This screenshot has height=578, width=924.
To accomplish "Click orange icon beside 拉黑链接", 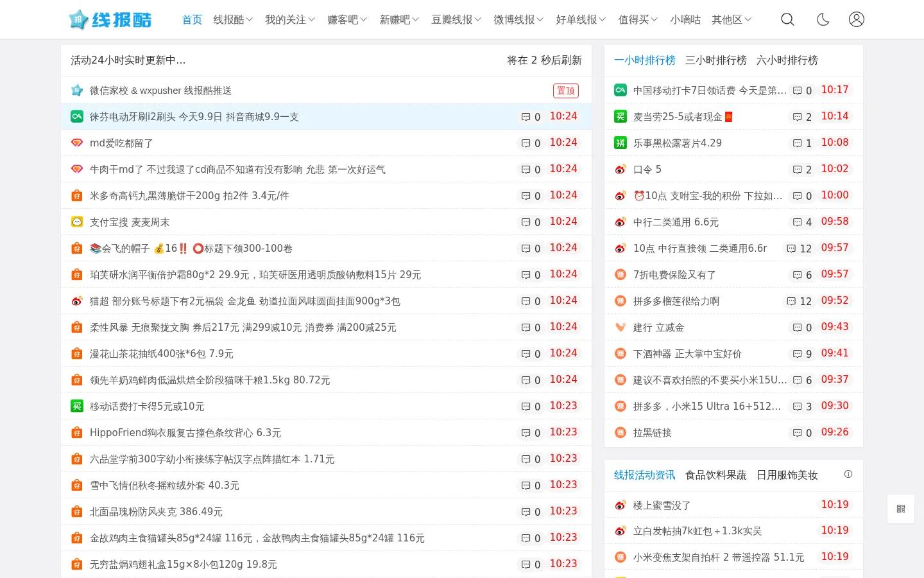I will (620, 432).
